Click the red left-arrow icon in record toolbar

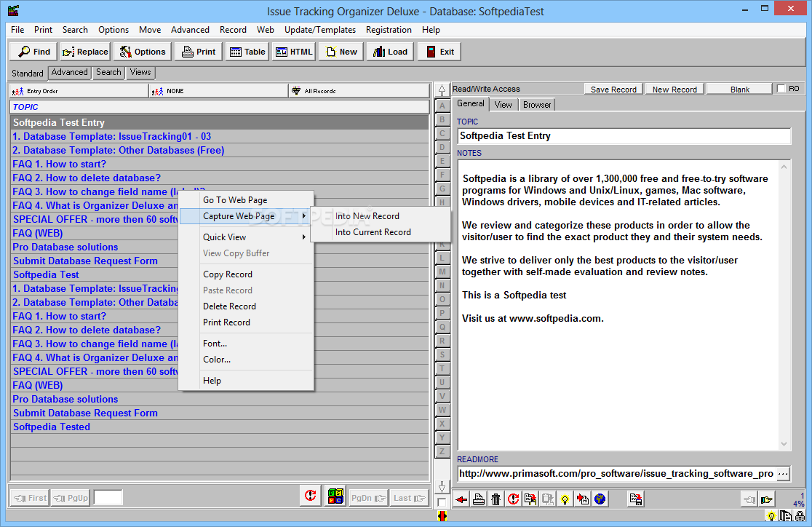[x=461, y=499]
